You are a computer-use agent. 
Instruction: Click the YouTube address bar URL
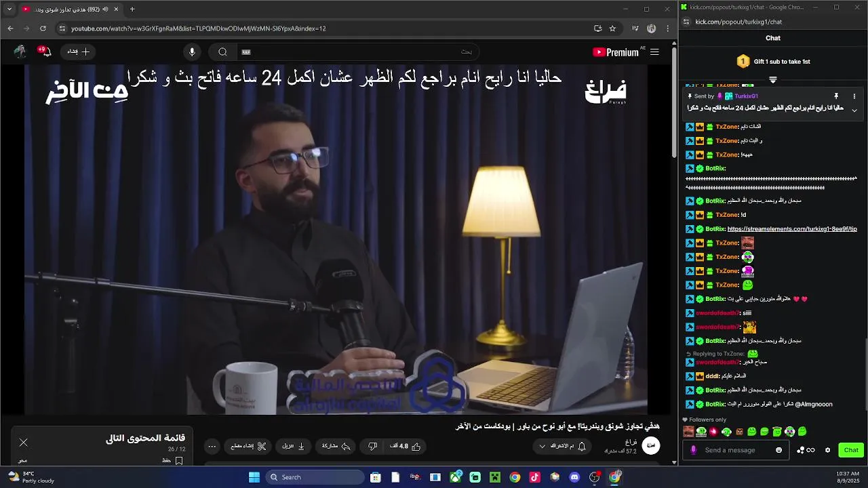(x=199, y=28)
